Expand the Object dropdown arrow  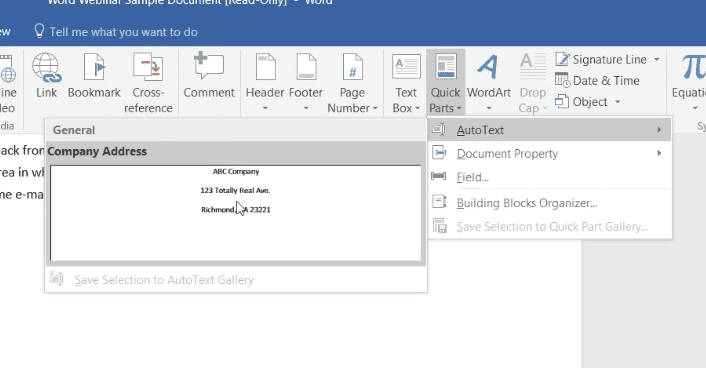point(618,102)
